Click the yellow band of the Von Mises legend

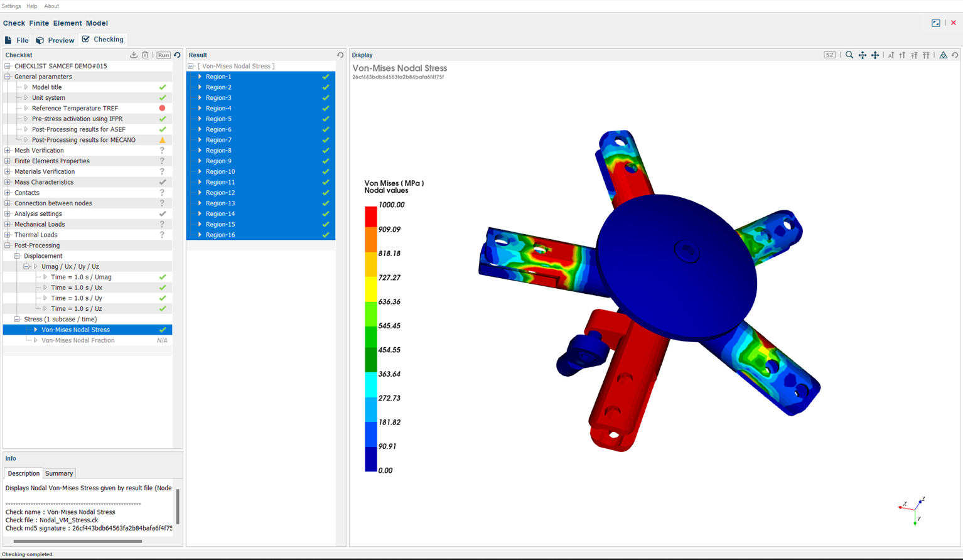pyautogui.click(x=371, y=289)
